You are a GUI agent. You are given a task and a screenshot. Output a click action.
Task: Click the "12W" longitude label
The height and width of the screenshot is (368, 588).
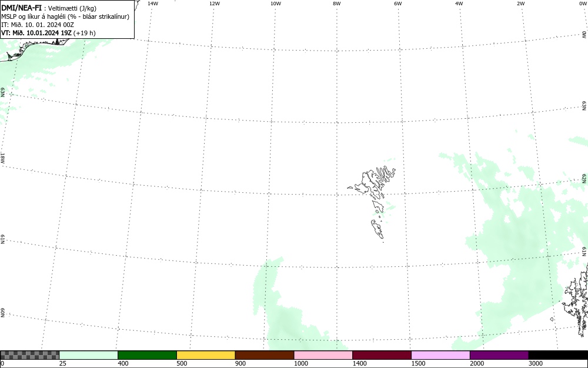point(215,4)
